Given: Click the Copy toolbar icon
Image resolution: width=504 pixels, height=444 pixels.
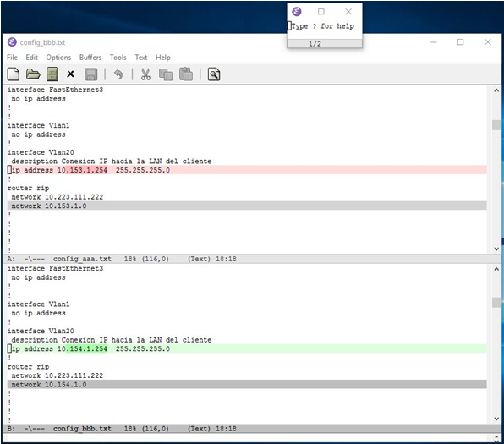Looking at the screenshot, I should pos(166,74).
